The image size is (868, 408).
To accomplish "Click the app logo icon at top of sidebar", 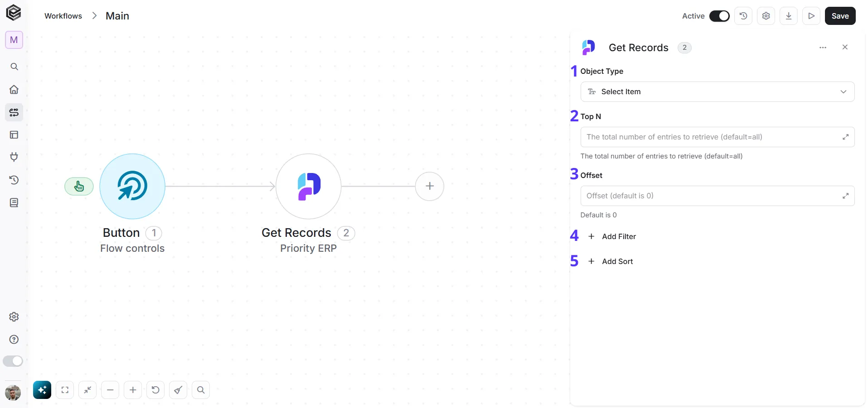I will point(14,13).
